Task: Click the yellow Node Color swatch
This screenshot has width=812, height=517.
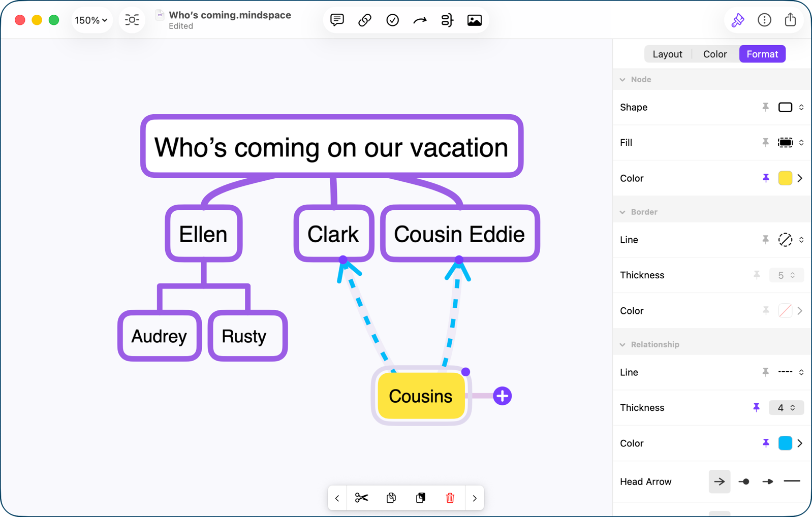Action: click(785, 178)
